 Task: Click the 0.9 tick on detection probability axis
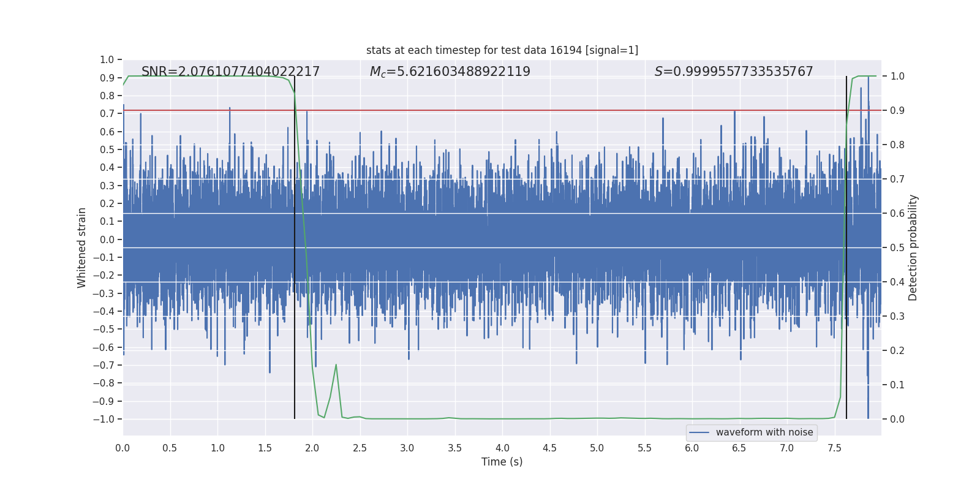click(x=897, y=110)
